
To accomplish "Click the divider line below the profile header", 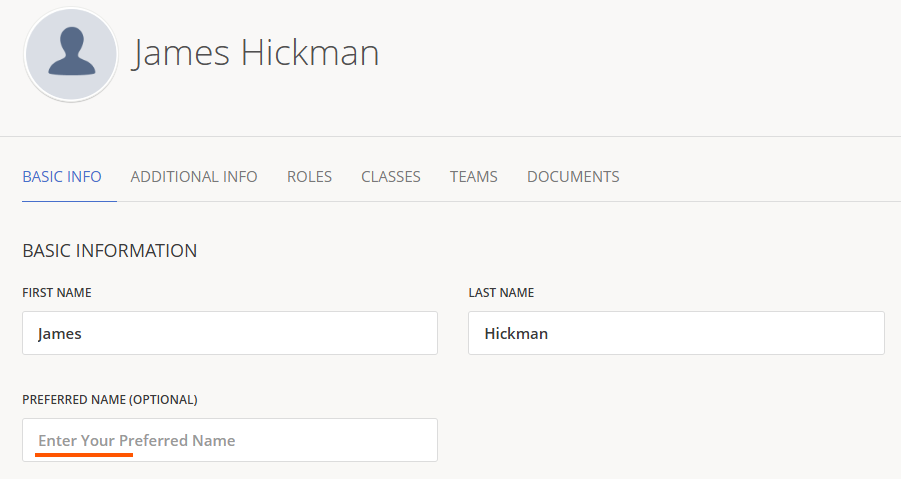I will [x=450, y=136].
